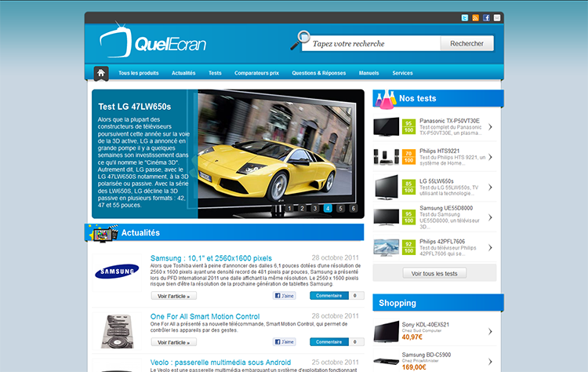Click the One For All remote thumbnail
This screenshot has width=588, height=372.
coord(117,331)
